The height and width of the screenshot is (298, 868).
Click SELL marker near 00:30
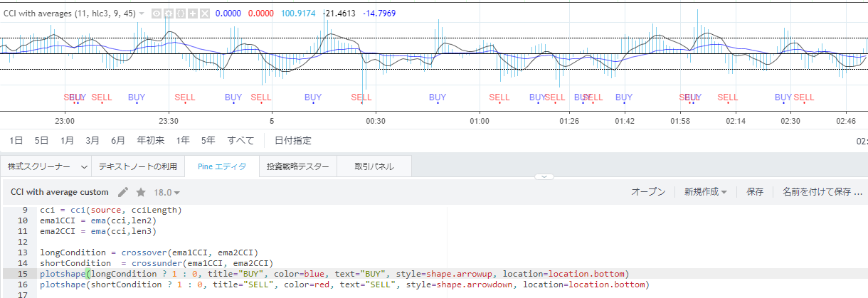click(x=361, y=97)
